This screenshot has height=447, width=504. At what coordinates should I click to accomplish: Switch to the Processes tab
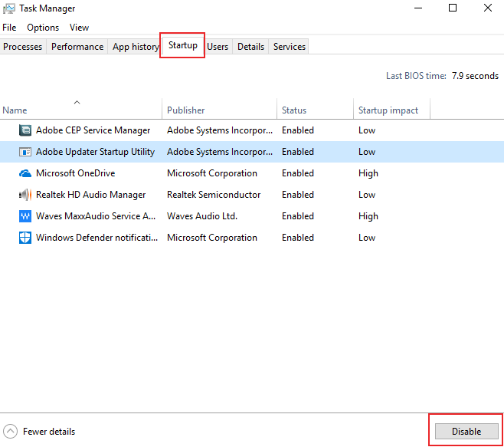23,47
